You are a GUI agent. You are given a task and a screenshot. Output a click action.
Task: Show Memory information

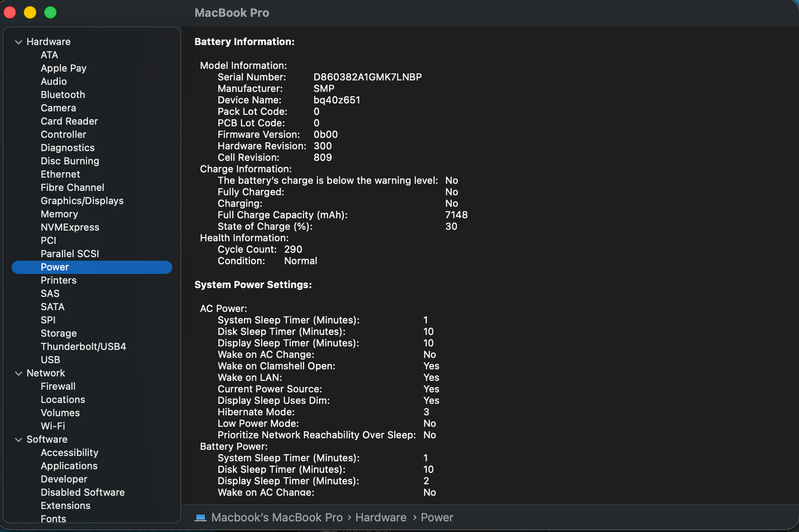click(59, 214)
